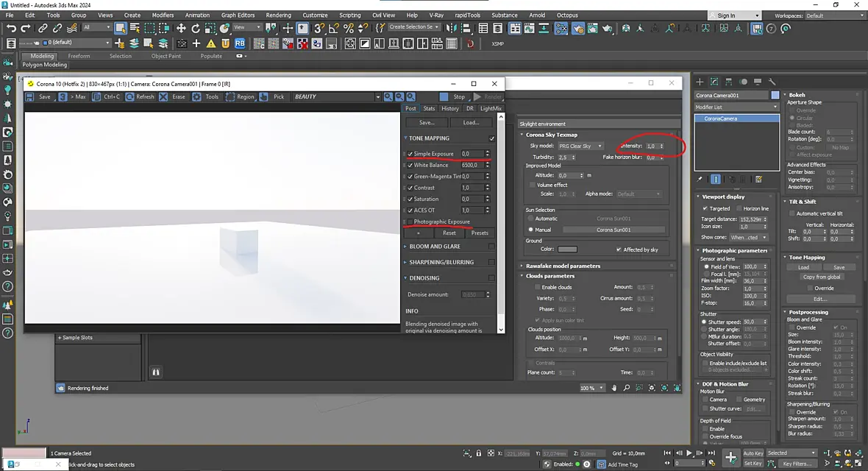Click the selection lock icon in status bar

click(x=479, y=453)
